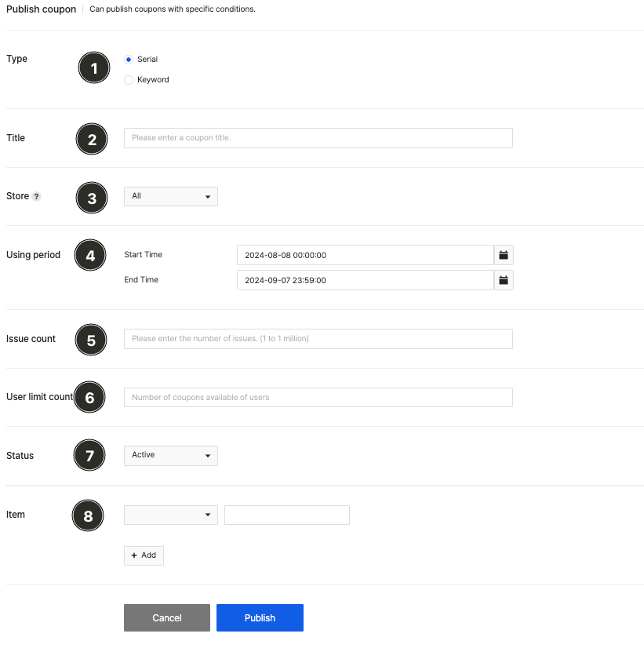This screenshot has height=648, width=644.
Task: Click the Status label
Action: coord(20,456)
